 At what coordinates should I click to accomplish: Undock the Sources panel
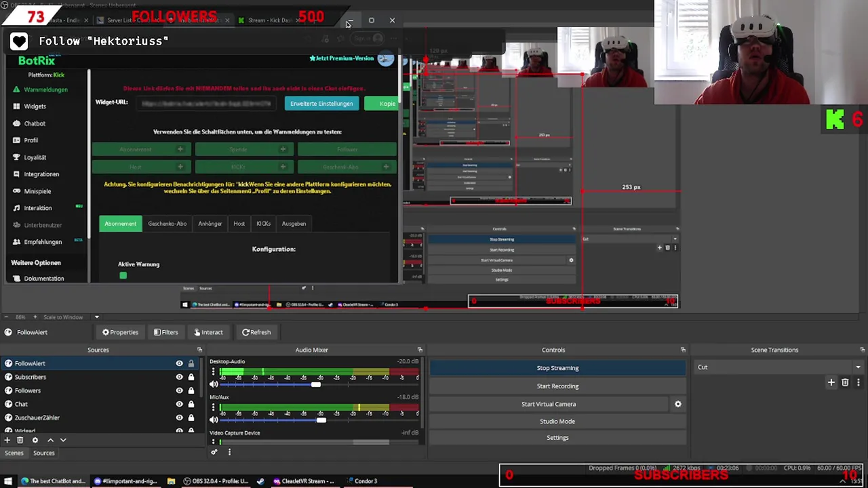199,350
